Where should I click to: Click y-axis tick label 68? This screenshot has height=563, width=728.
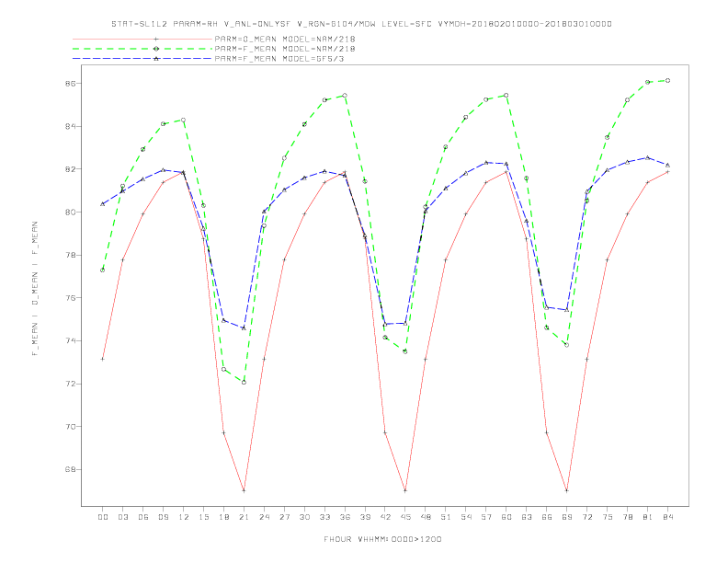point(70,470)
